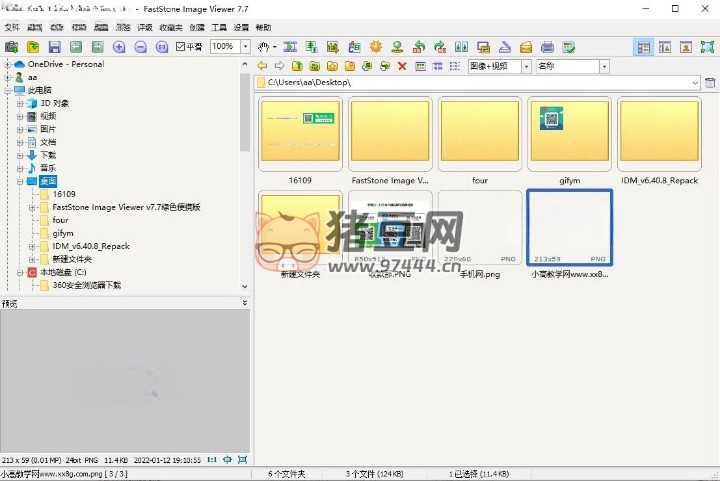Image resolution: width=720 pixels, height=481 pixels.
Task: Click the Print icon in toolbar
Action: (x=547, y=47)
